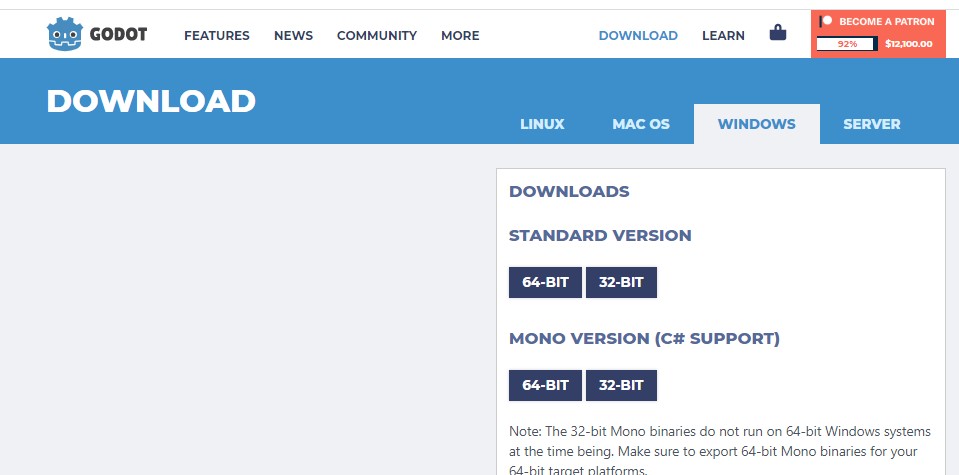The width and height of the screenshot is (959, 475).
Task: Open the More menu
Action: point(460,35)
